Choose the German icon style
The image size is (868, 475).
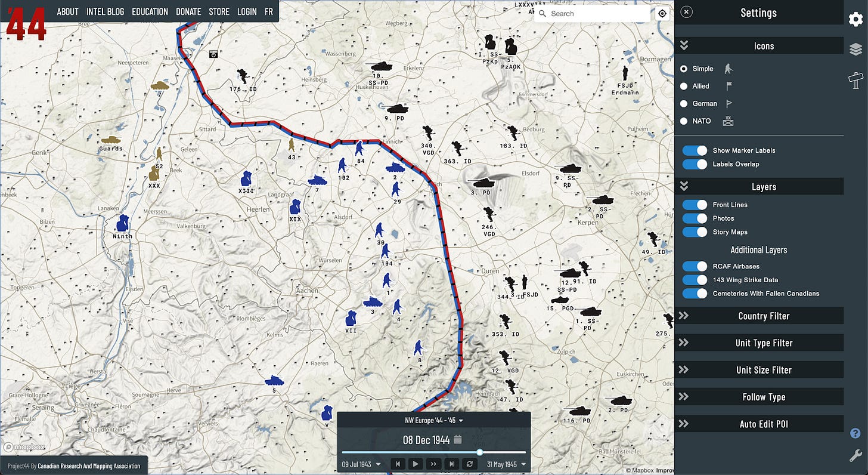pos(684,104)
